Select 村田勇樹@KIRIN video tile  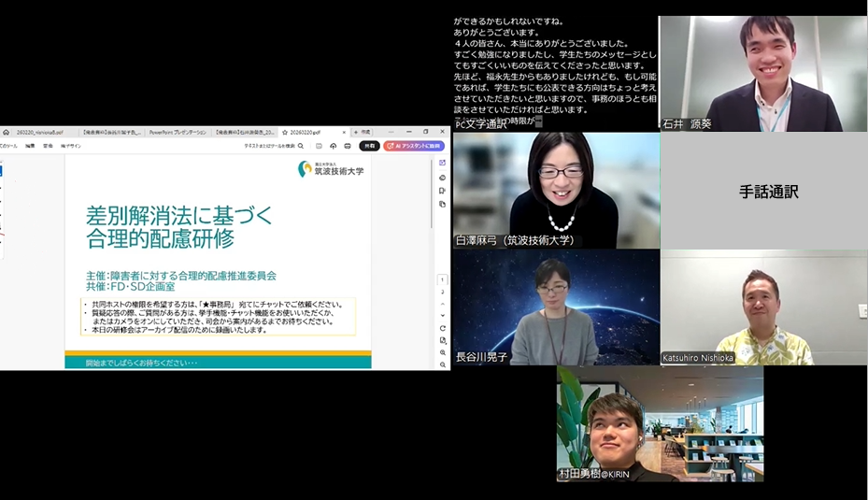(x=660, y=423)
